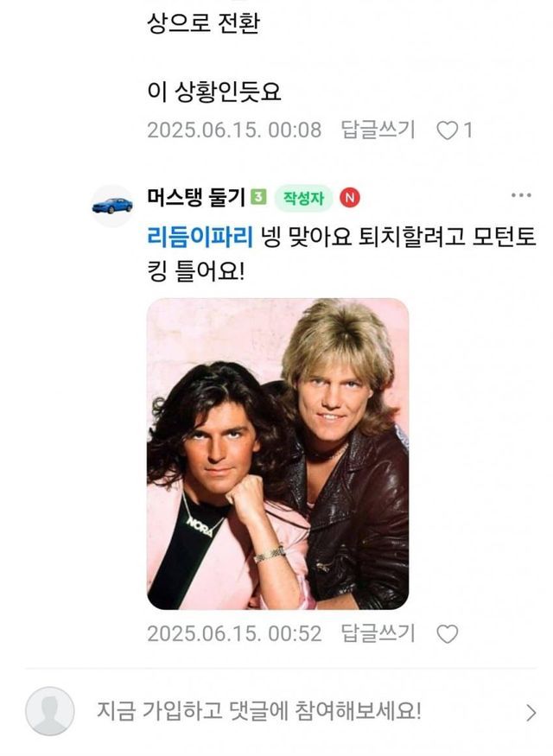Screen dimensions: 553x756
Task: Like the 머스탱 둘기 comment with heart icon
Action: [447, 633]
